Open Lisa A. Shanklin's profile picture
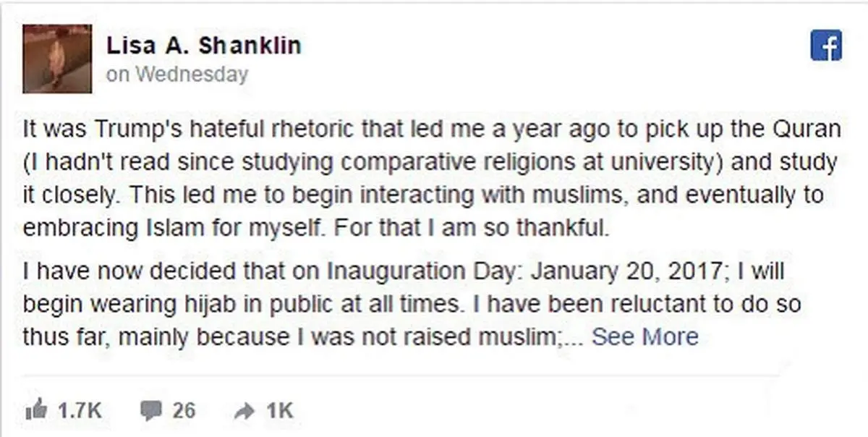Screen dimensions: 868x437 tap(57, 59)
